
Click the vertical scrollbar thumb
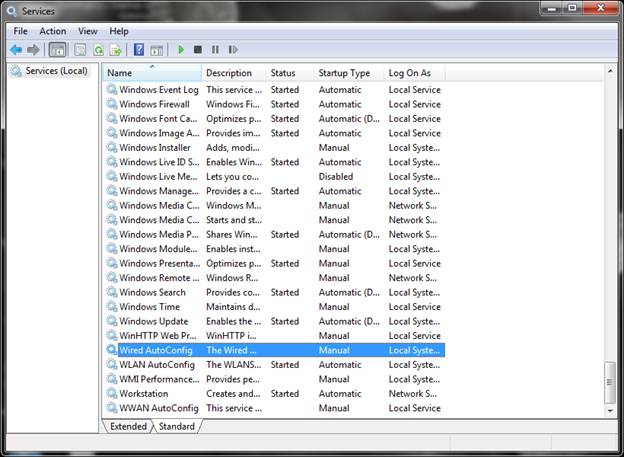click(x=610, y=382)
